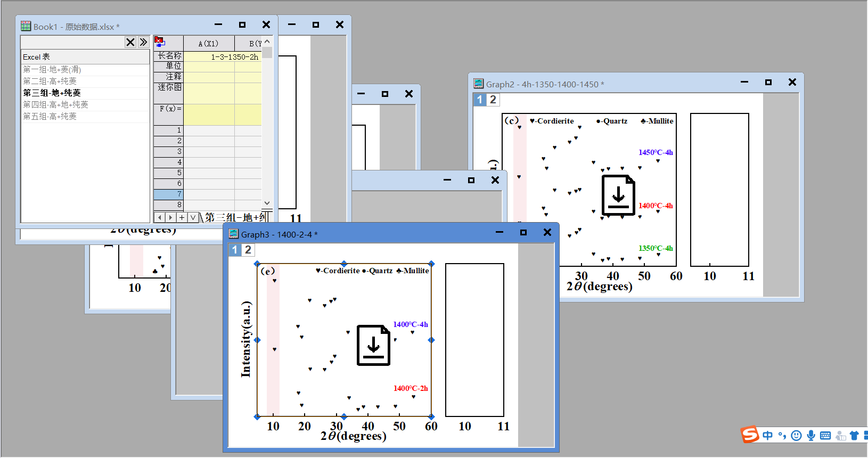Image resolution: width=868 pixels, height=458 pixels.
Task: Switch to layer 1 in Graph3 window
Action: coord(235,250)
